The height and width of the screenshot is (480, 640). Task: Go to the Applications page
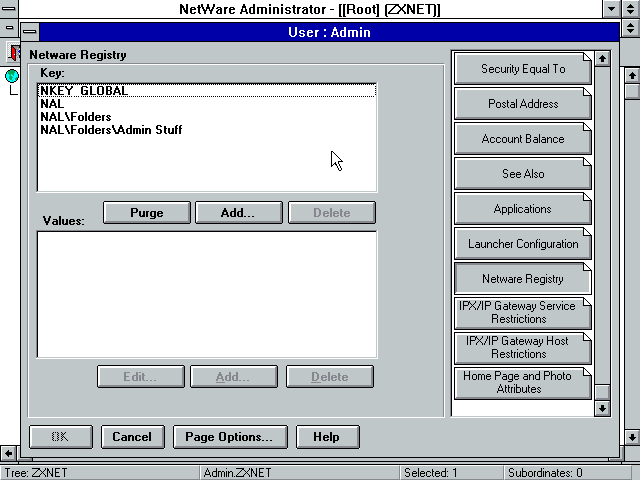point(523,209)
